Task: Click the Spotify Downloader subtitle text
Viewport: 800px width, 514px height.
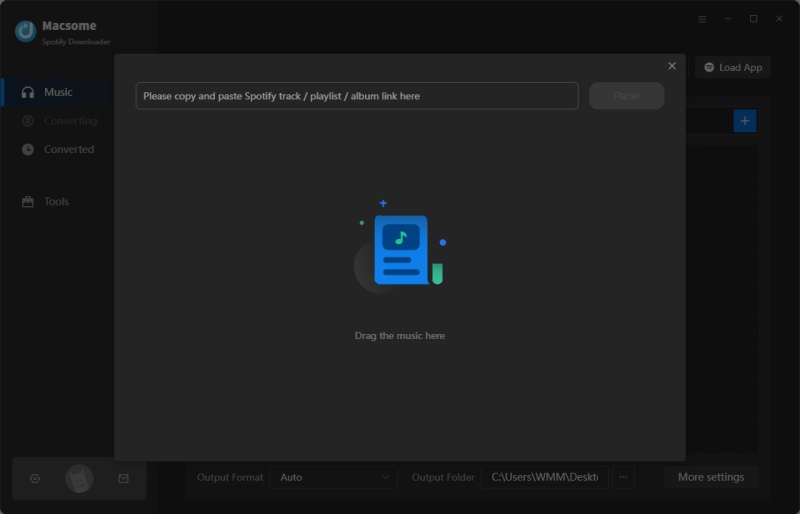Action: pos(76,42)
